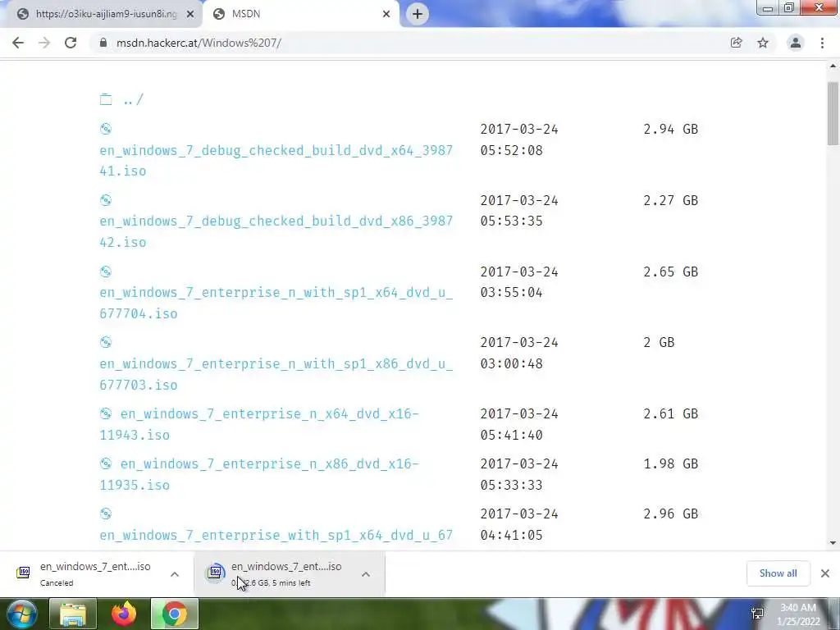The width and height of the screenshot is (840, 630).
Task: Click disc icon of enterprise_with_sp1_x64 entry
Action: point(106,514)
